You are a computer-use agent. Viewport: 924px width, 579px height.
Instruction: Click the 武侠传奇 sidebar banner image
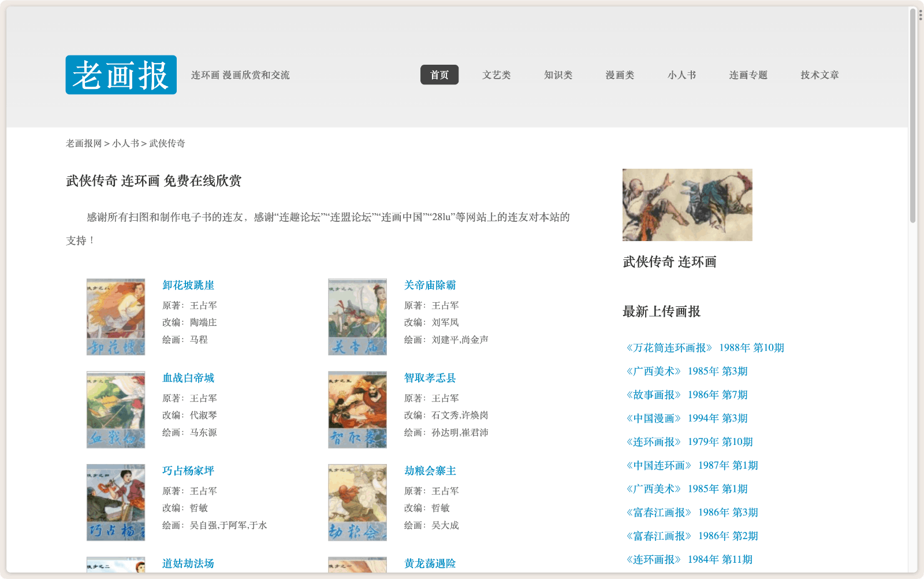click(x=687, y=205)
